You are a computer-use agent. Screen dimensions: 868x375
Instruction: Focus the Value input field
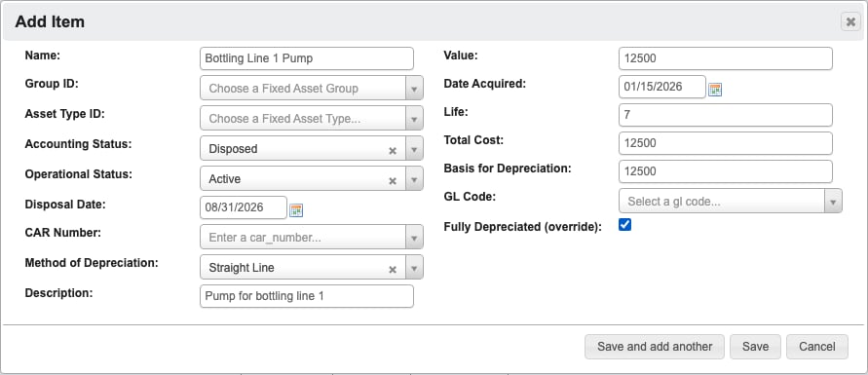pyautogui.click(x=725, y=58)
